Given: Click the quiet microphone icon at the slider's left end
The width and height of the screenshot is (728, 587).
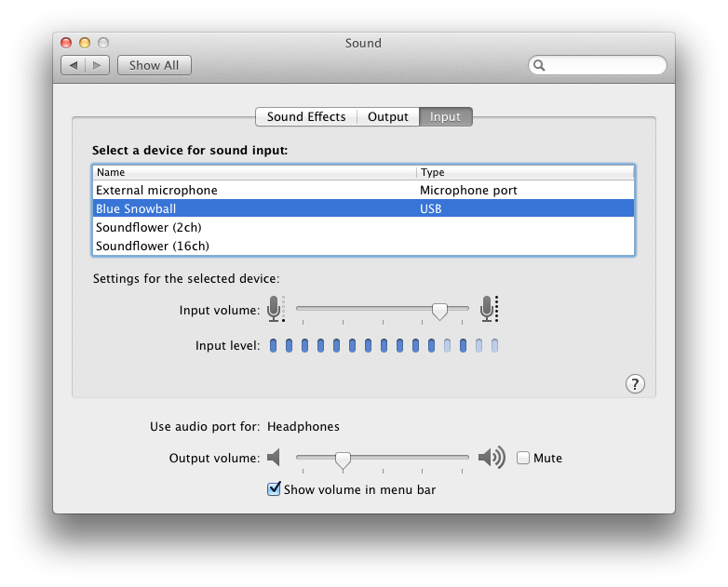Looking at the screenshot, I should pyautogui.click(x=276, y=309).
